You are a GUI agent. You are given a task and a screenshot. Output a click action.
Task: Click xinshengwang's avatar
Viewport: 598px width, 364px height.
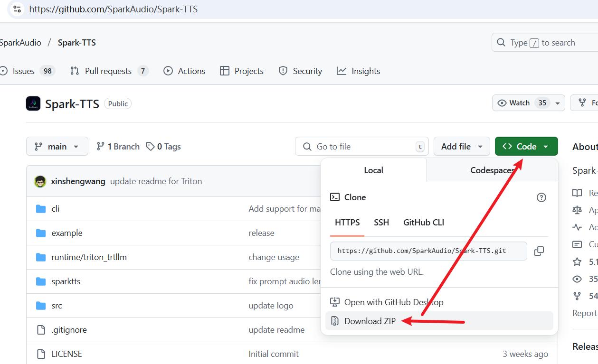pyautogui.click(x=40, y=181)
